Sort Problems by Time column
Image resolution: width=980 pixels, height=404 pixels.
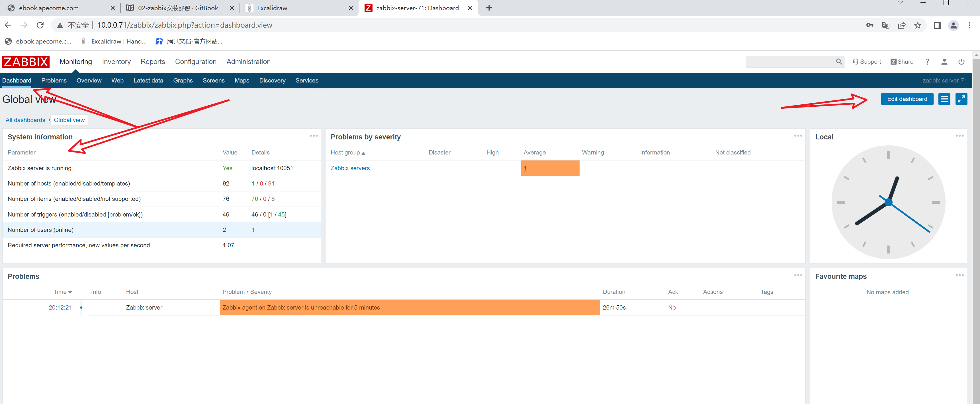coord(62,292)
